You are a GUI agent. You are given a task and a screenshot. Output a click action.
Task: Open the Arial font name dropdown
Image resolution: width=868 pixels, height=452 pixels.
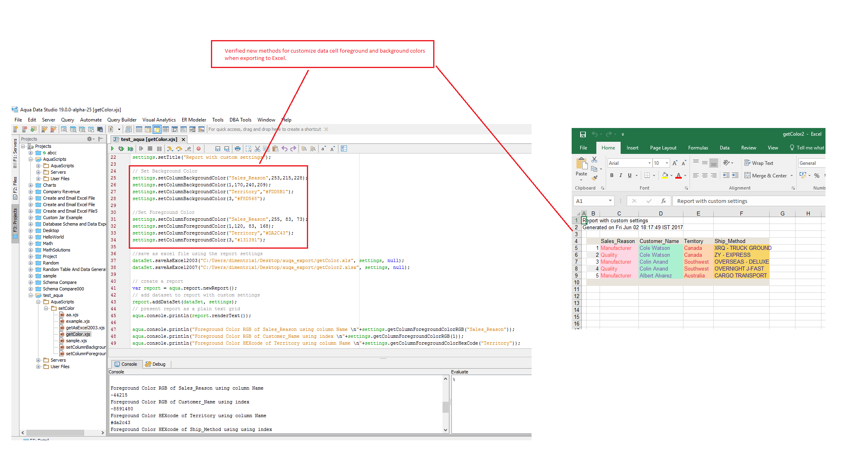[x=649, y=163]
